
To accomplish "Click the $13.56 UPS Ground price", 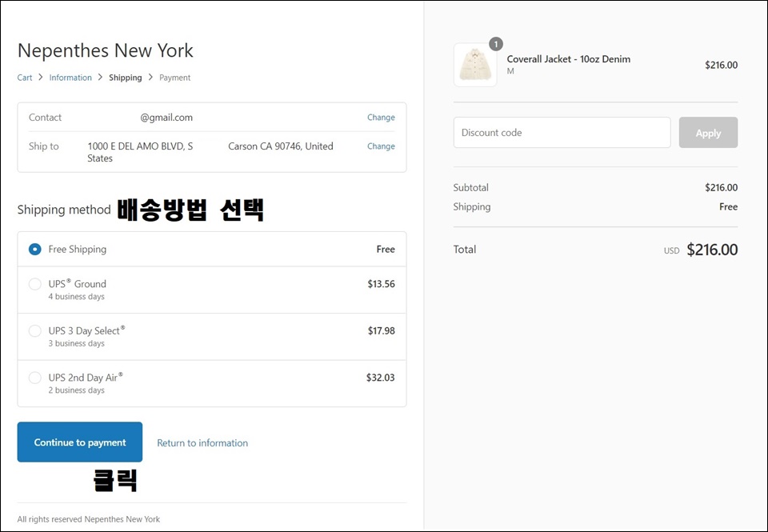I will click(x=381, y=284).
